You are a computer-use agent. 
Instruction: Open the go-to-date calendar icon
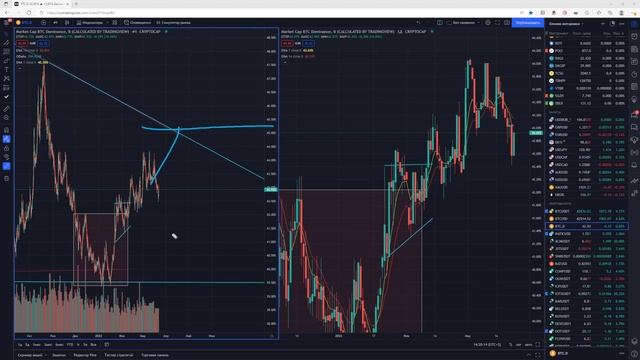(107, 345)
